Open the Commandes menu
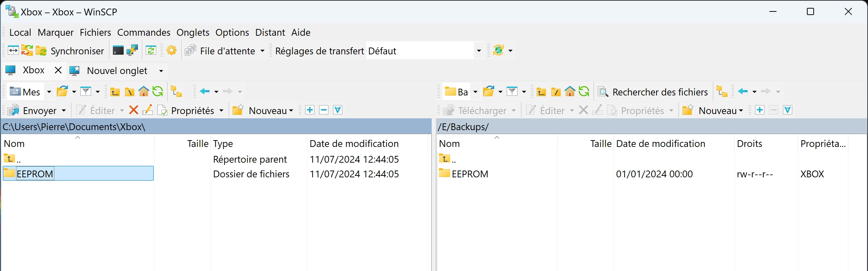The height and width of the screenshot is (271, 868). [x=144, y=33]
